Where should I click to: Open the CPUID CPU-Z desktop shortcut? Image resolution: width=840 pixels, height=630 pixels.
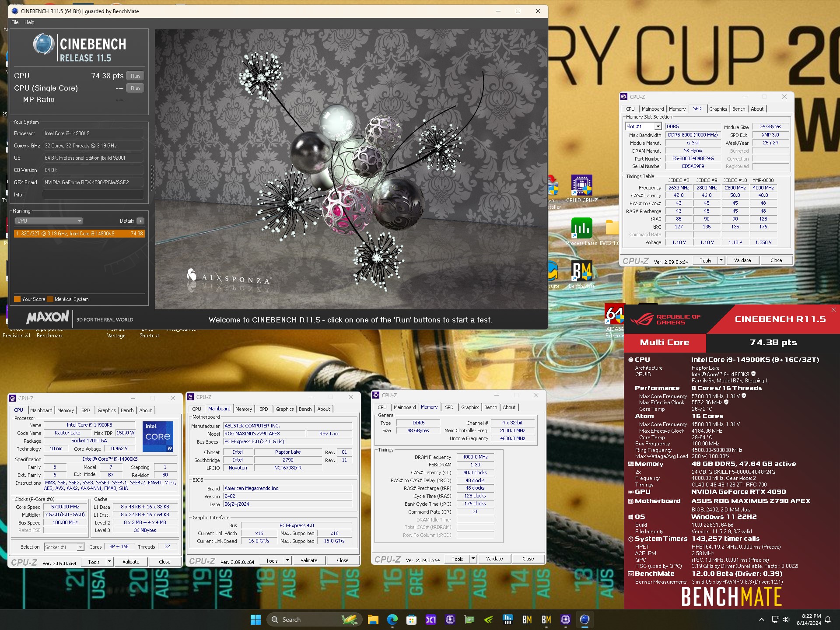click(x=581, y=189)
